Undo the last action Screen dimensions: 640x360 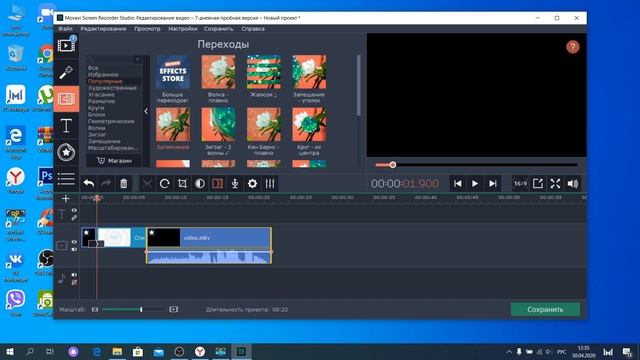89,184
